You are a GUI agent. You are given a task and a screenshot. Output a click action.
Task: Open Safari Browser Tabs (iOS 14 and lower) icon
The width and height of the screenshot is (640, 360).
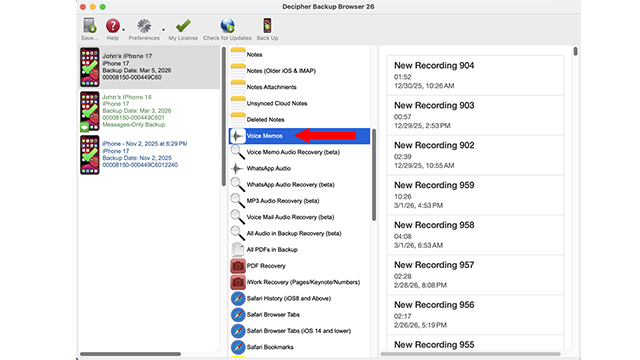click(238, 331)
